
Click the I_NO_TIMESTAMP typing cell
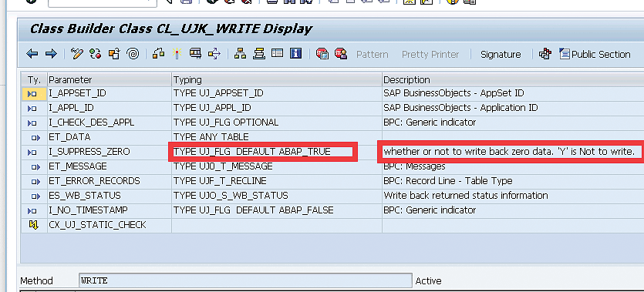coord(276,210)
